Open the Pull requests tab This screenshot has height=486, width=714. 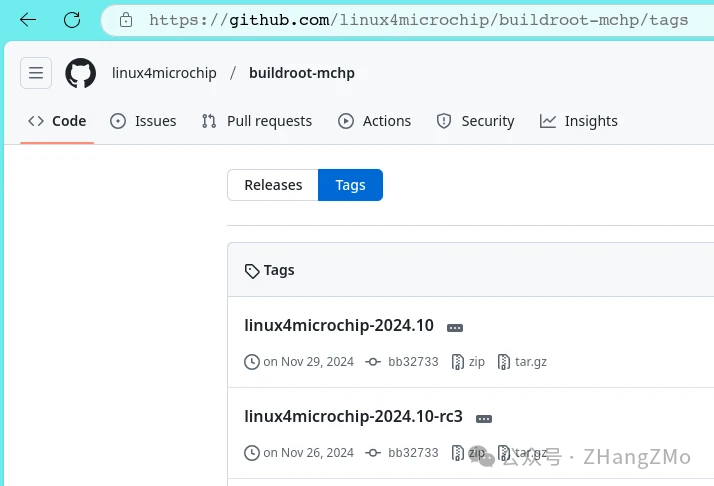click(x=257, y=121)
